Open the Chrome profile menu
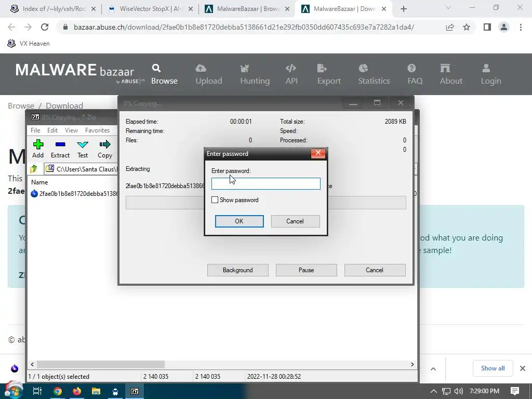This screenshot has height=399, width=532. pyautogui.click(x=504, y=27)
